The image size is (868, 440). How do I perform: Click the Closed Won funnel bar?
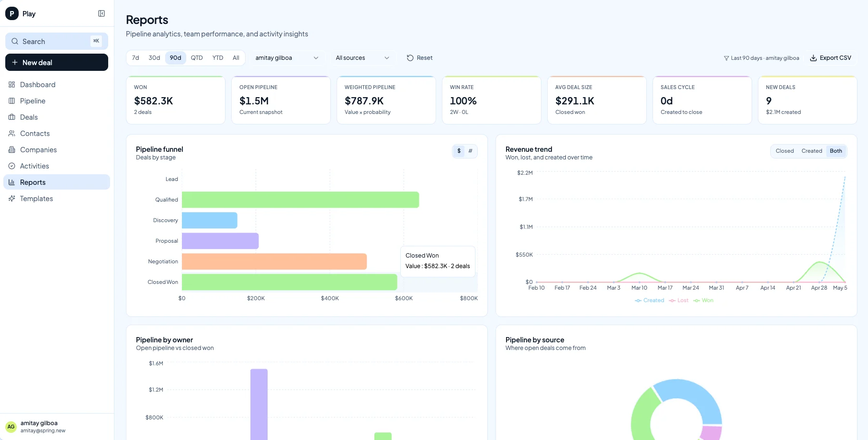pyautogui.click(x=290, y=282)
